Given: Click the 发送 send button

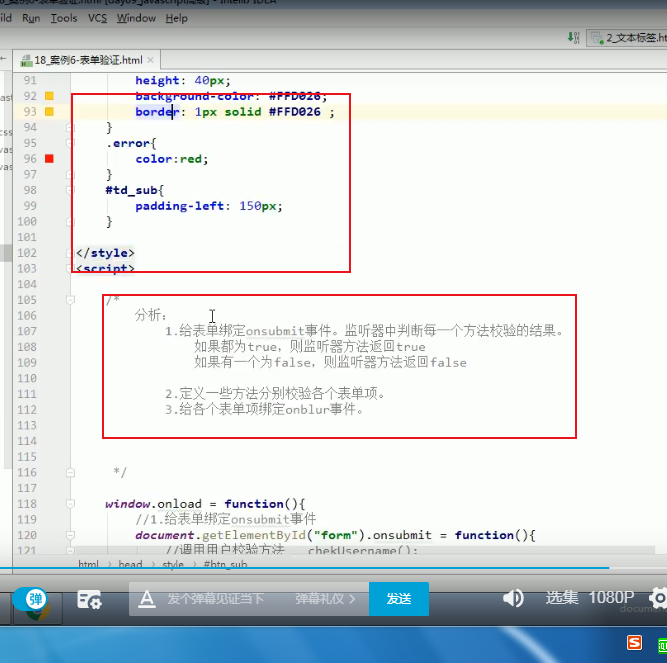Looking at the screenshot, I should [399, 599].
